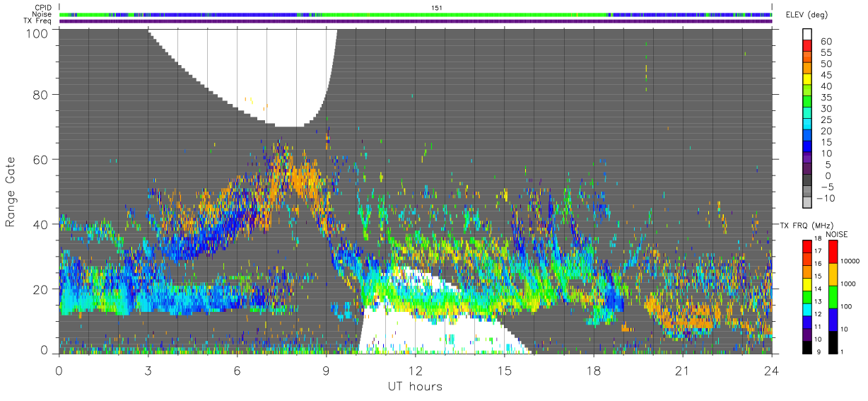The height and width of the screenshot is (401, 868).
Task: Click the UT hours axis title
Action: point(414,386)
